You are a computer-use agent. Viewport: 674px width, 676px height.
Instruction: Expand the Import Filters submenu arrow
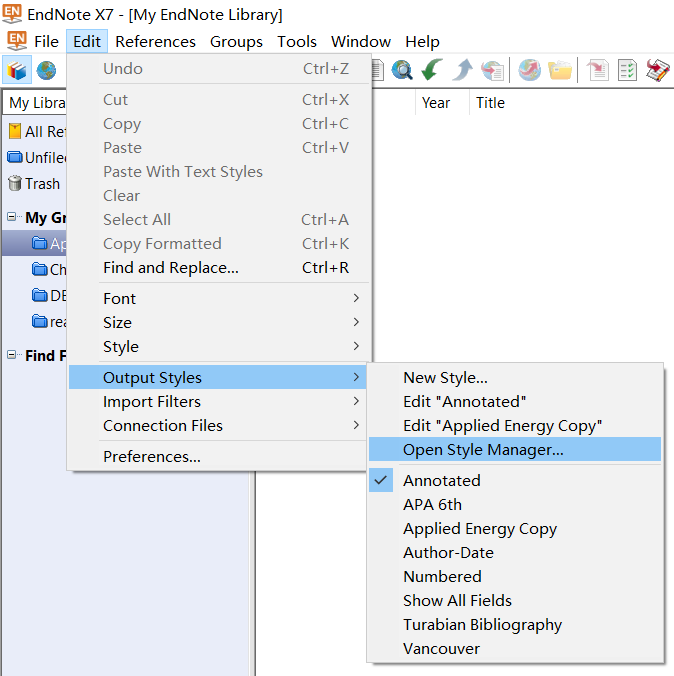click(x=356, y=401)
